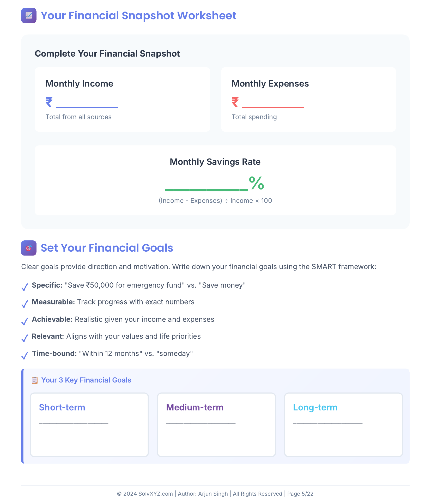Click the clipboard icon beside Your 3 Key Financial Goals

(x=35, y=380)
